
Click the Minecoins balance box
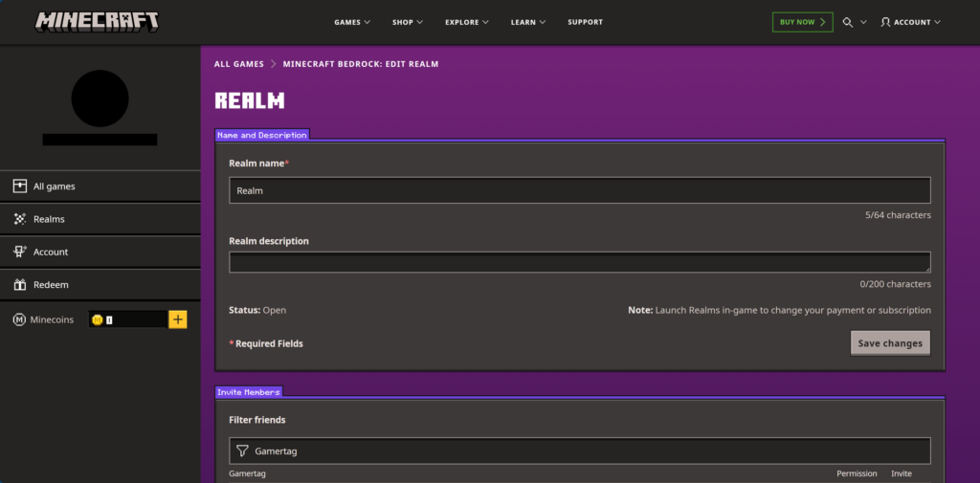[127, 319]
